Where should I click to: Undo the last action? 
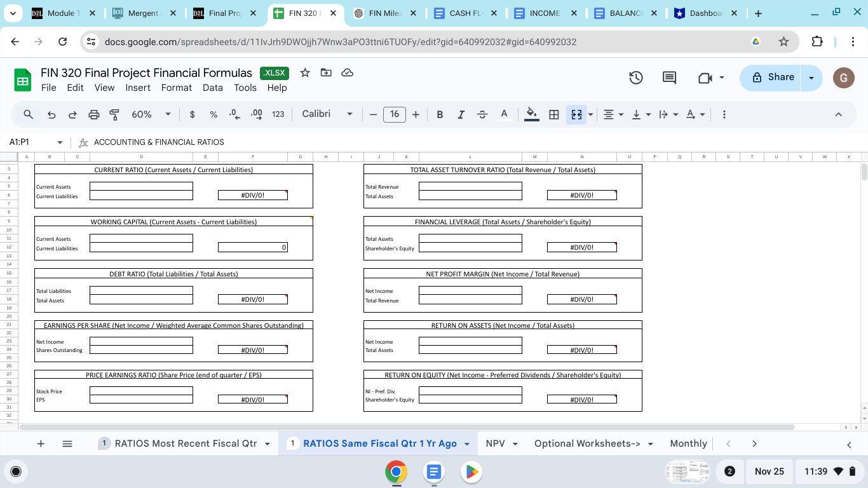[51, 114]
